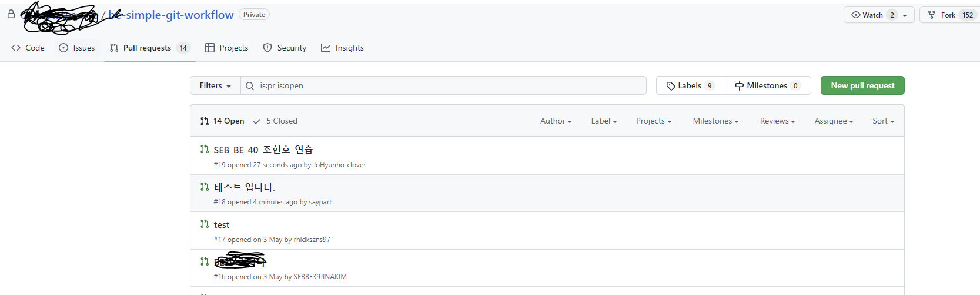Viewport: 980px width, 295px height.
Task: Open the Issues tab
Action: pos(77,48)
